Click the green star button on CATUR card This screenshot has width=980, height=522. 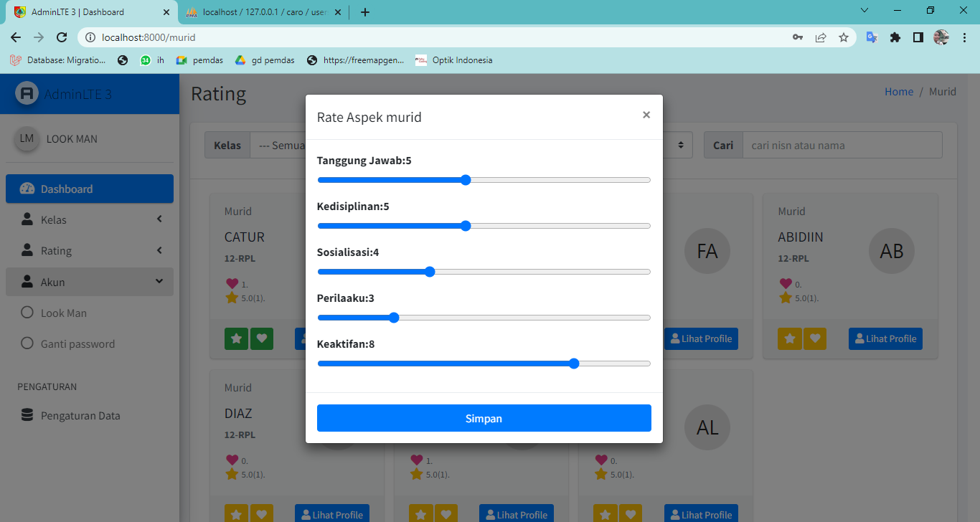point(235,338)
